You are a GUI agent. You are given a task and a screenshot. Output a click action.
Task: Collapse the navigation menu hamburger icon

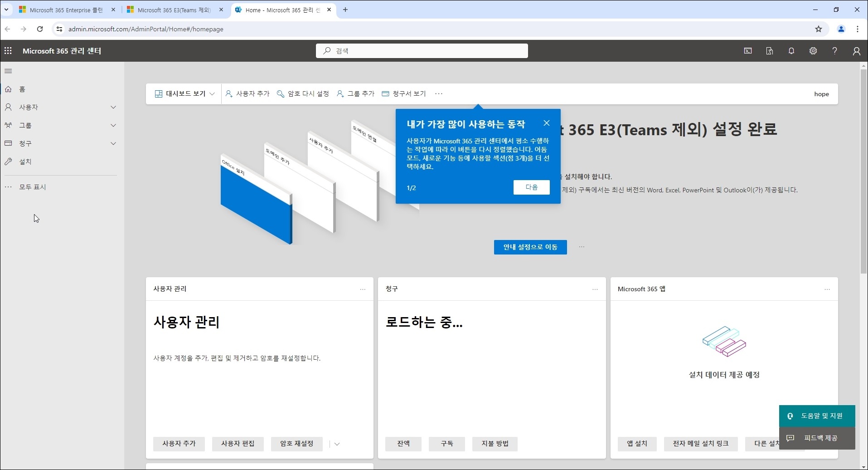click(8, 71)
